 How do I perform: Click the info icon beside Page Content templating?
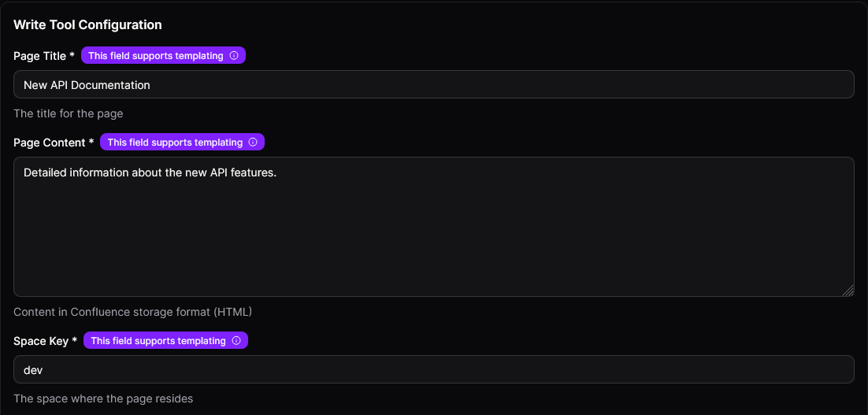[x=253, y=143]
